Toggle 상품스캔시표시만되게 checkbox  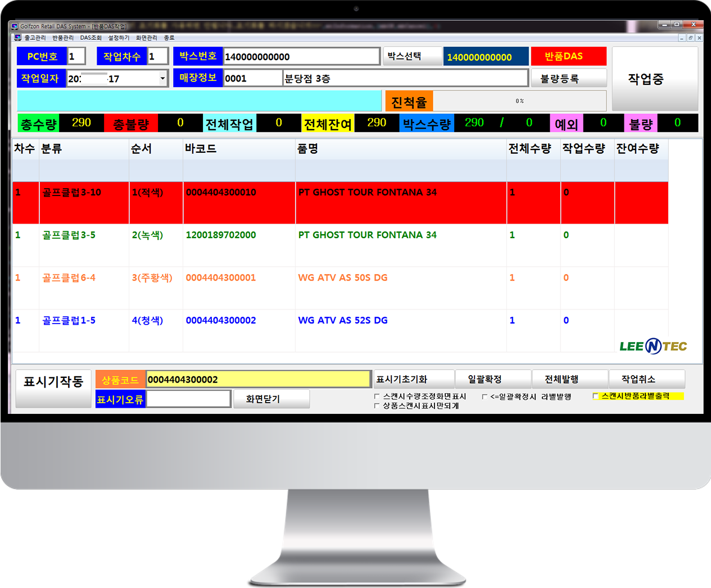(x=377, y=405)
